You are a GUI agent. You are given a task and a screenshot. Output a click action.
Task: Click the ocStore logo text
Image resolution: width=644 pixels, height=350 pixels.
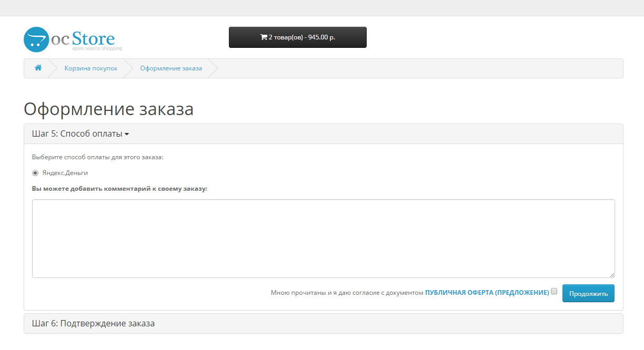click(84, 39)
